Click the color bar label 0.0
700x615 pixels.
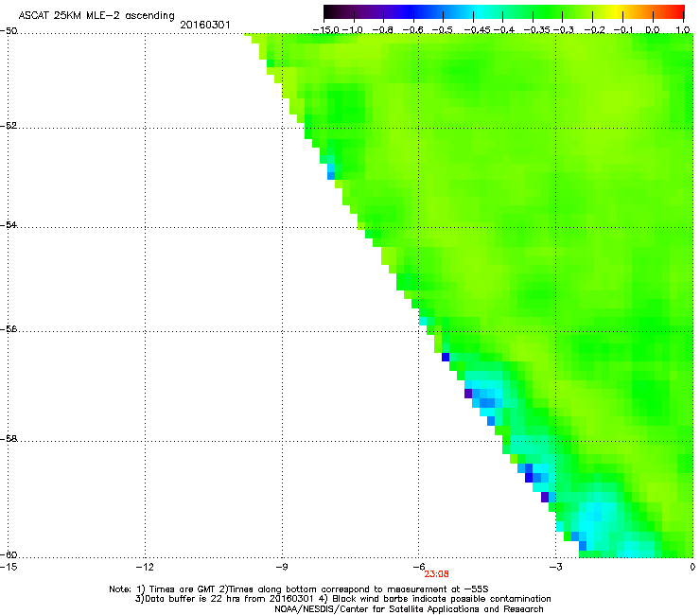[x=653, y=30]
